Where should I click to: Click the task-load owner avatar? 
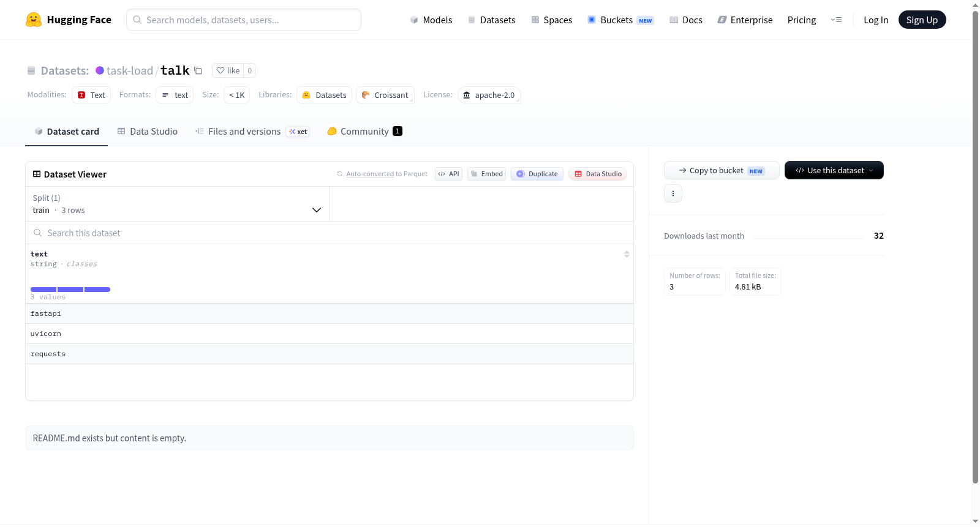pyautogui.click(x=100, y=70)
